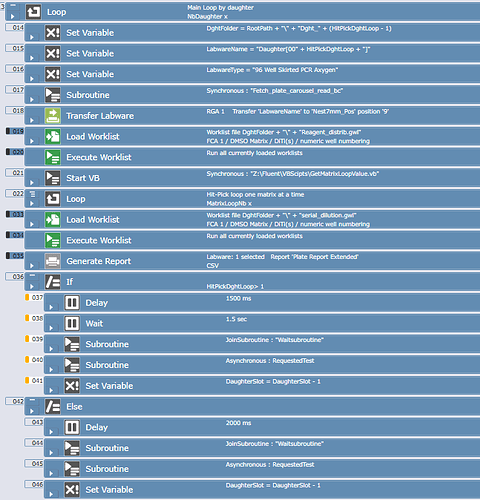This screenshot has width=480, height=500.
Task: Expand details arrow on line 014 Set Variable
Action: tap(32, 37)
